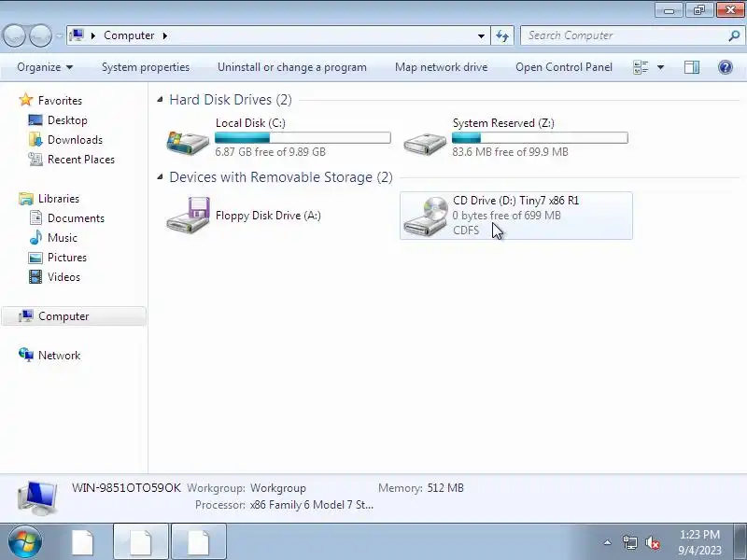Click the Local Disk (C:) usage bar

(x=303, y=138)
